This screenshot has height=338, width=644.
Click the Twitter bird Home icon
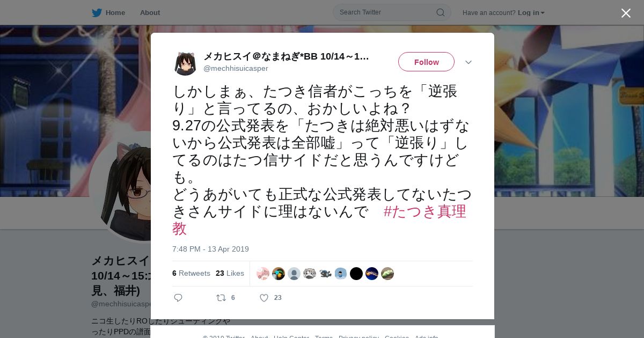click(x=97, y=13)
